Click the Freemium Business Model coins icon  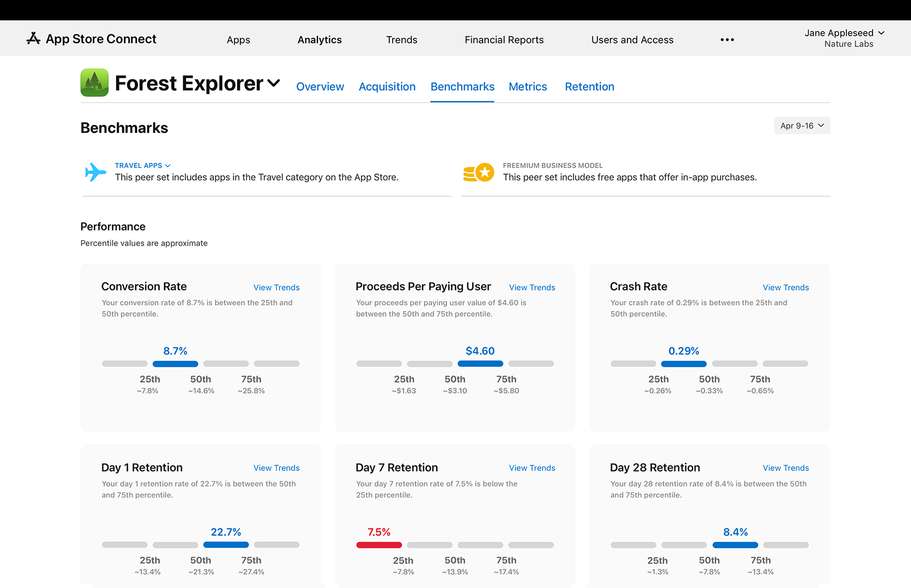tap(479, 172)
